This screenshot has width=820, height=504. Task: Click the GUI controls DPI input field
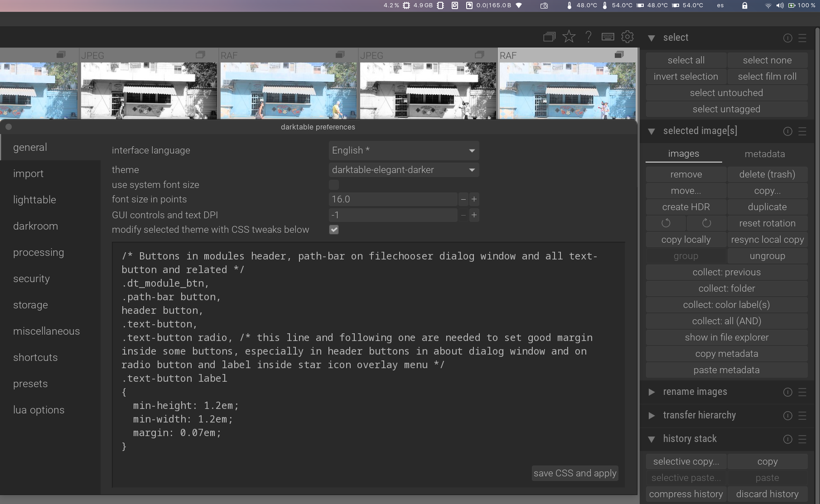pos(393,215)
